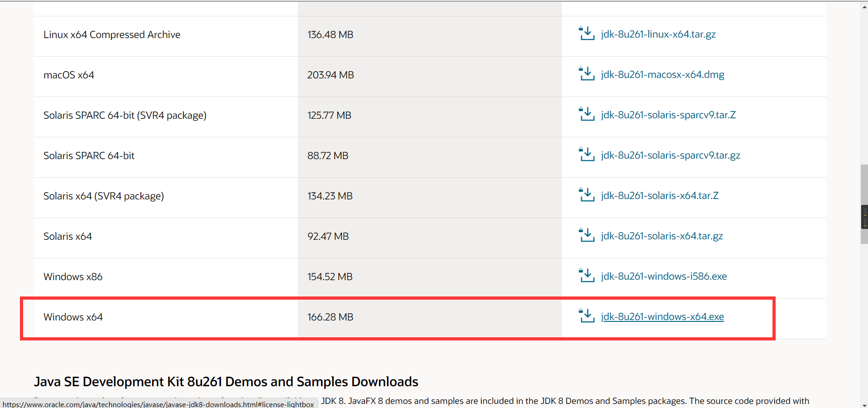Open jdk-8u261-solaris-x64.tar.Z link
The height and width of the screenshot is (408, 868).
(x=660, y=196)
